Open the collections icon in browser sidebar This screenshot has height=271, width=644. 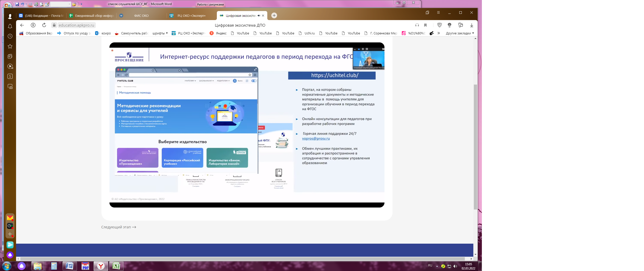pyautogui.click(x=10, y=56)
